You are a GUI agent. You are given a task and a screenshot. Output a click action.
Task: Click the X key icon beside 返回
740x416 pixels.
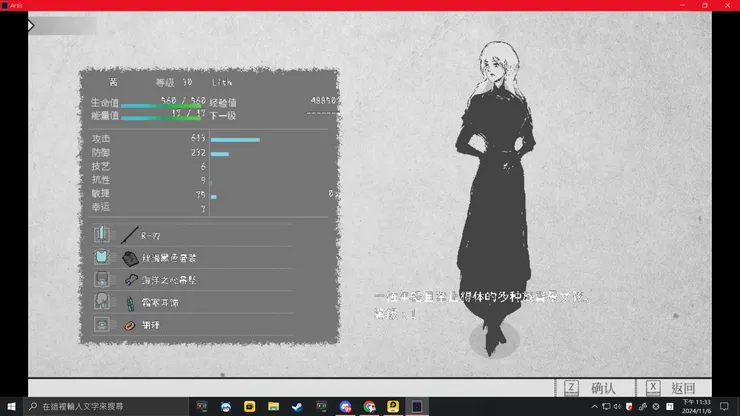click(653, 388)
